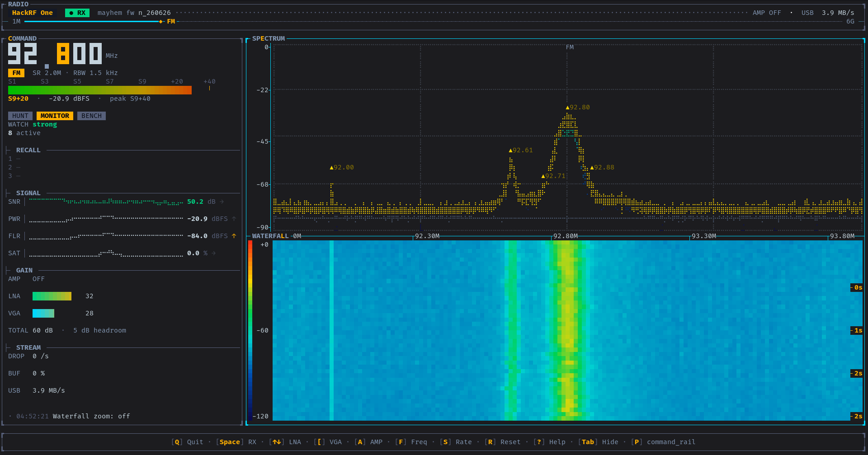Click the peak S9+40 readout
Viewport: 868px width, 455px height.
click(x=130, y=99)
